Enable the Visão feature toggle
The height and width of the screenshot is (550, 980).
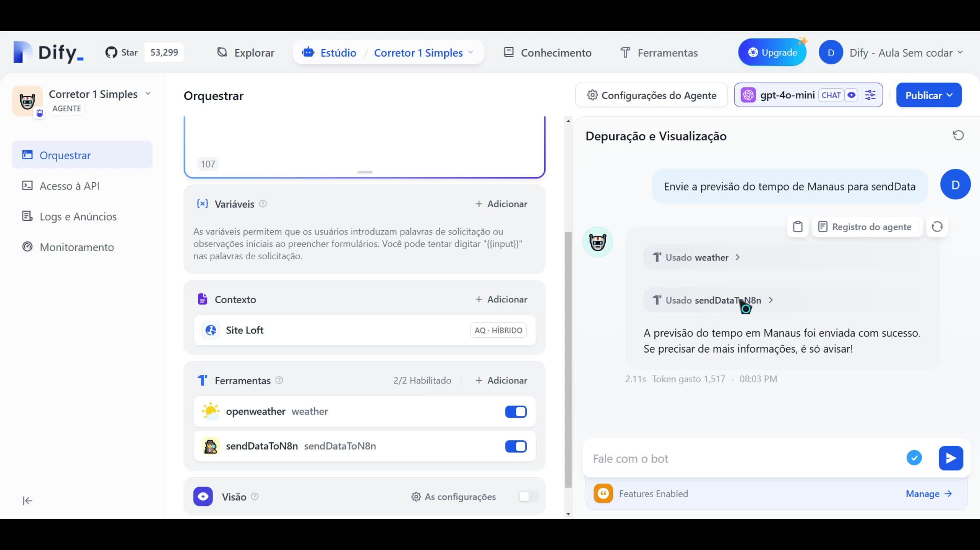pyautogui.click(x=526, y=497)
